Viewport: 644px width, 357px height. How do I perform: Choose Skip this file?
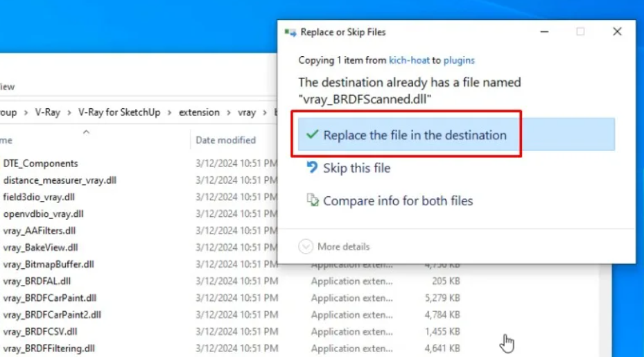pyautogui.click(x=356, y=168)
